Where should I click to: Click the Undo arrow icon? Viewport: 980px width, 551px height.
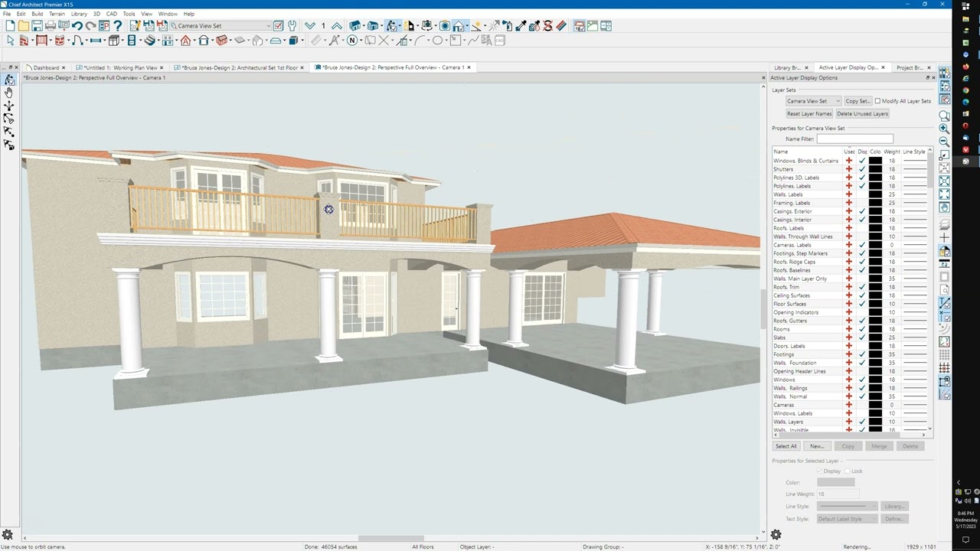pos(77,26)
